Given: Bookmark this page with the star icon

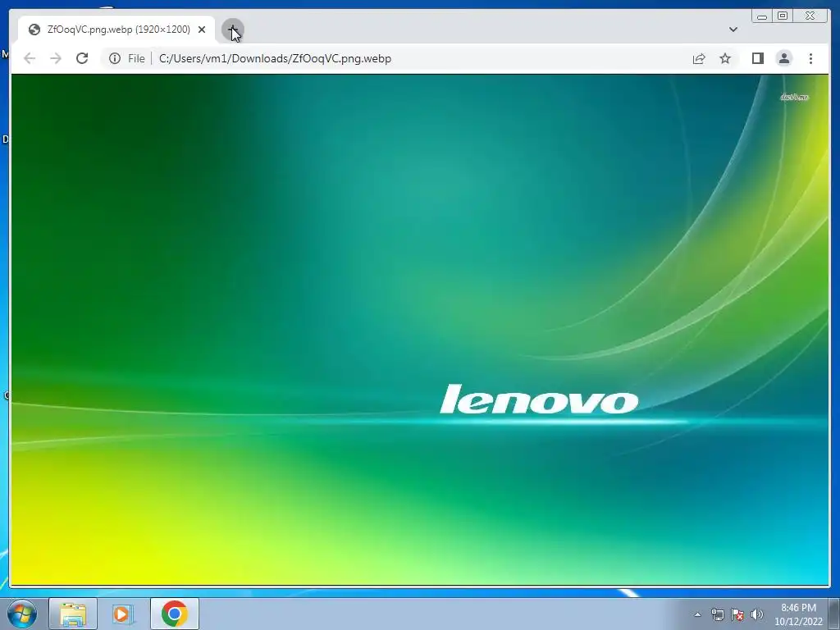Looking at the screenshot, I should (x=725, y=58).
